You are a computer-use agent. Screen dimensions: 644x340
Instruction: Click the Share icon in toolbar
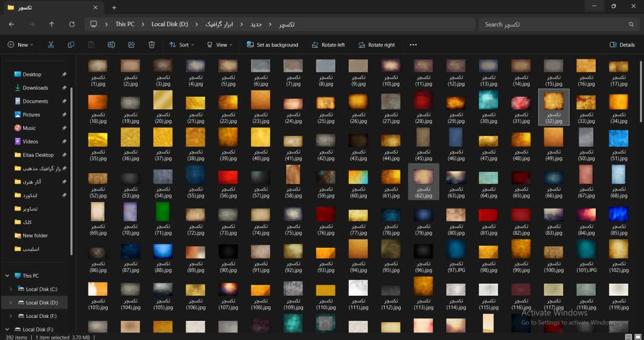click(131, 45)
